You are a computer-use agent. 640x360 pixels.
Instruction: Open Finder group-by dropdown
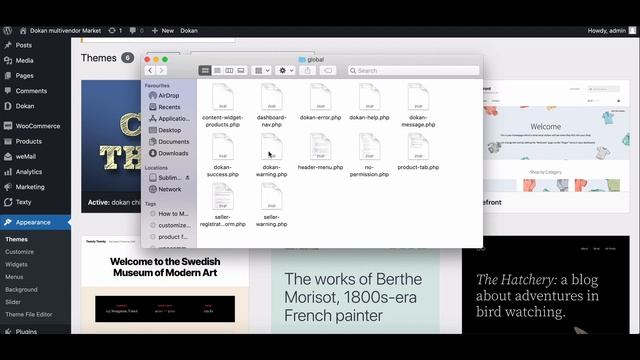point(261,71)
